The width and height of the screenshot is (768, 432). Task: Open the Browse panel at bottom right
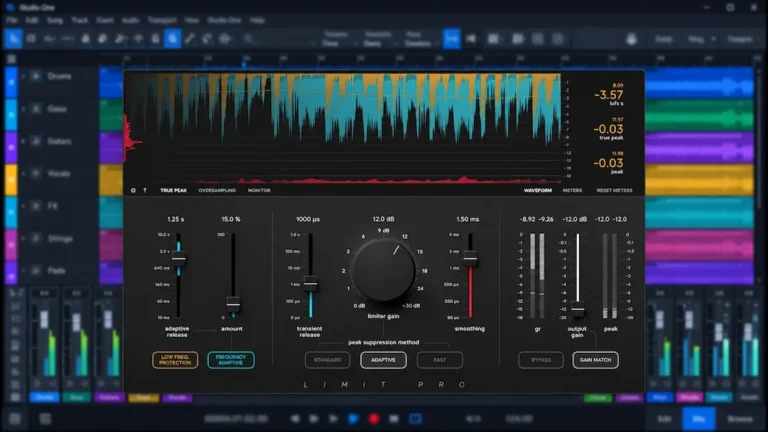[740, 419]
